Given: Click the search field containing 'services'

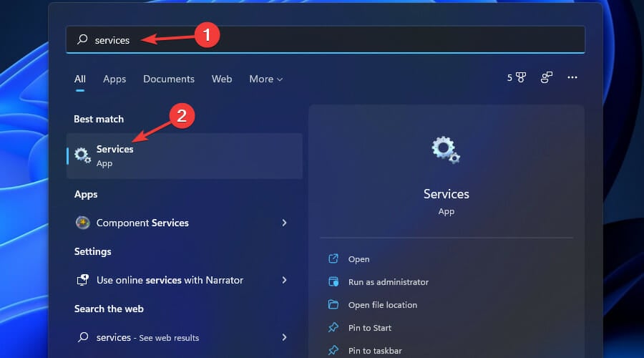Looking at the screenshot, I should coord(326,39).
